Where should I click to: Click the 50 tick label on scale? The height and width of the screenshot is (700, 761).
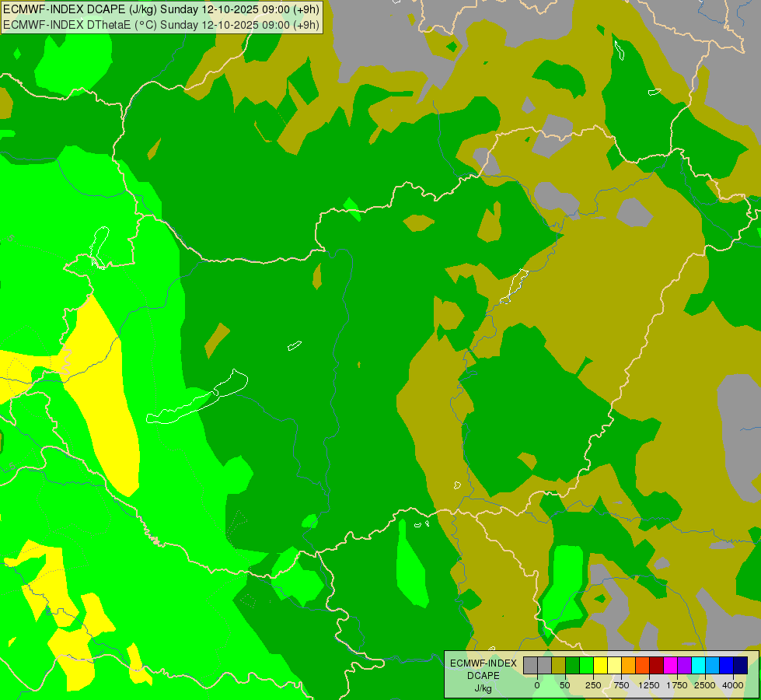pyautogui.click(x=565, y=685)
